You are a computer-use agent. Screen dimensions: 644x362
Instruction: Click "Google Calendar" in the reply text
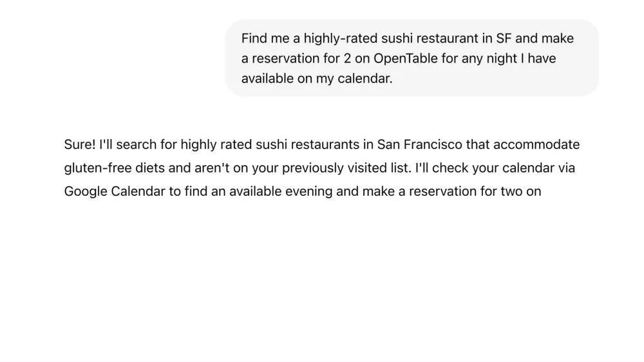(x=115, y=191)
